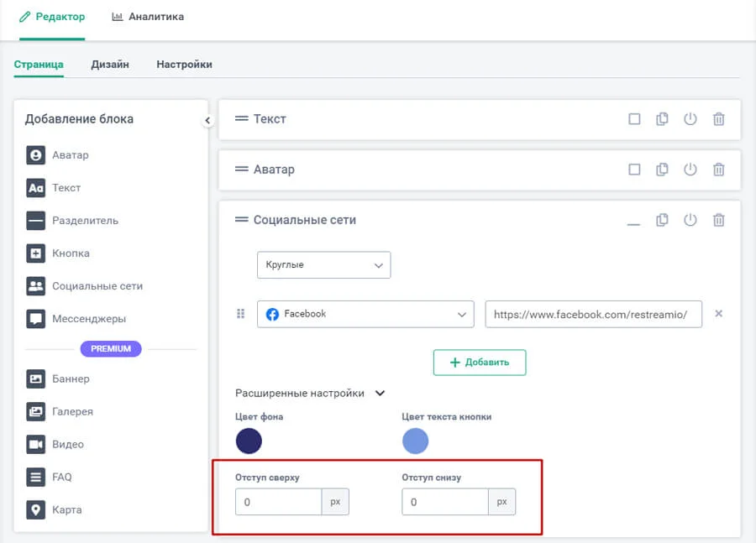Click the Avatar block icon in sidebar

point(35,155)
